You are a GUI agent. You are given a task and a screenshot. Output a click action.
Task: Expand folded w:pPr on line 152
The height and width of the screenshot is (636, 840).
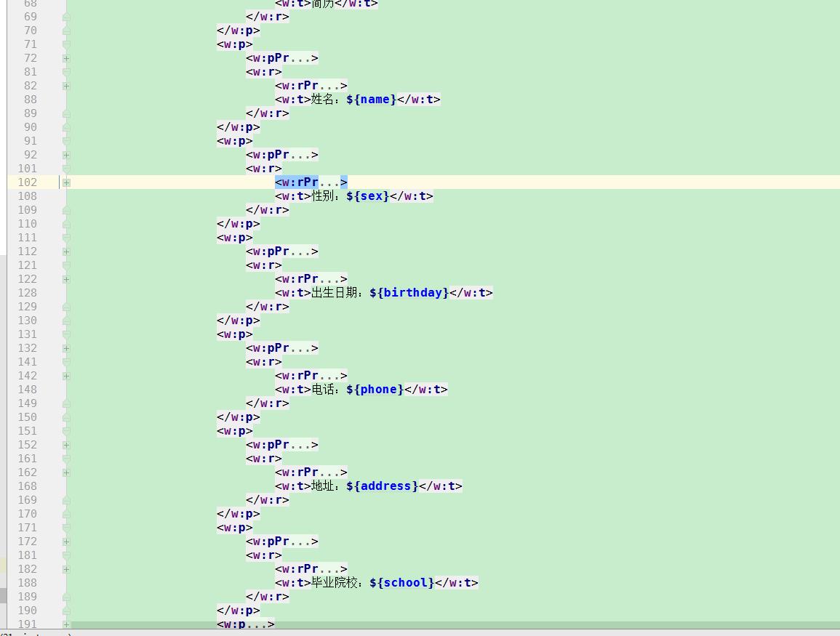click(x=66, y=445)
